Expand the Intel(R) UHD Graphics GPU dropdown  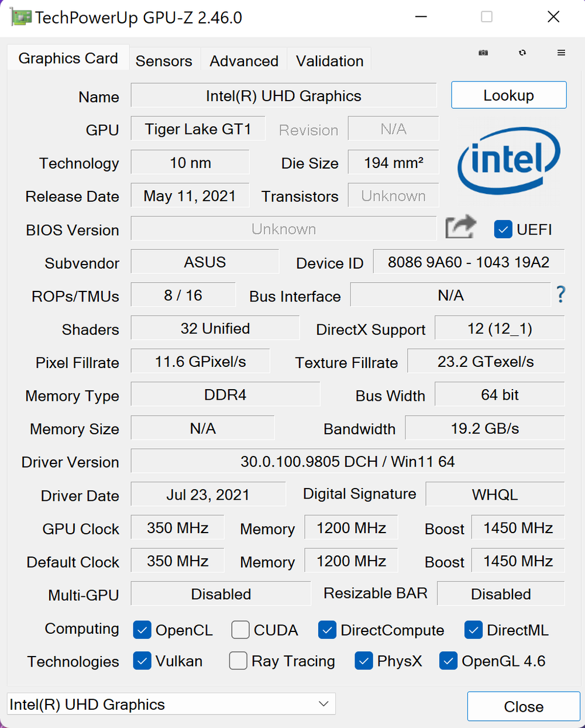pos(171,704)
